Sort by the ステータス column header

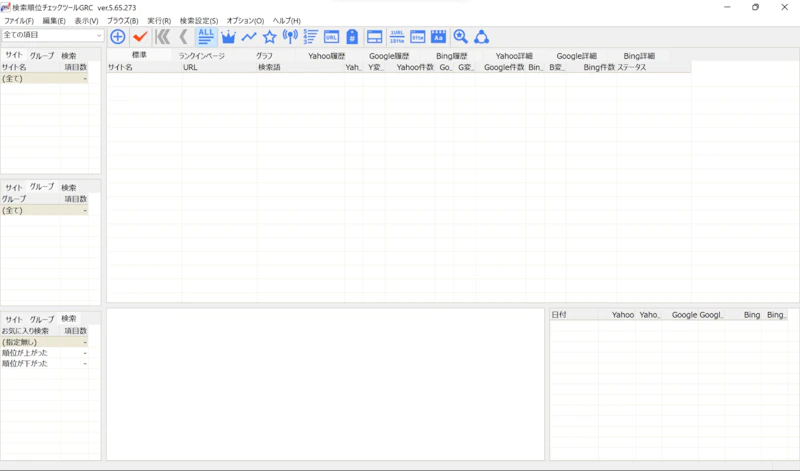pos(654,67)
